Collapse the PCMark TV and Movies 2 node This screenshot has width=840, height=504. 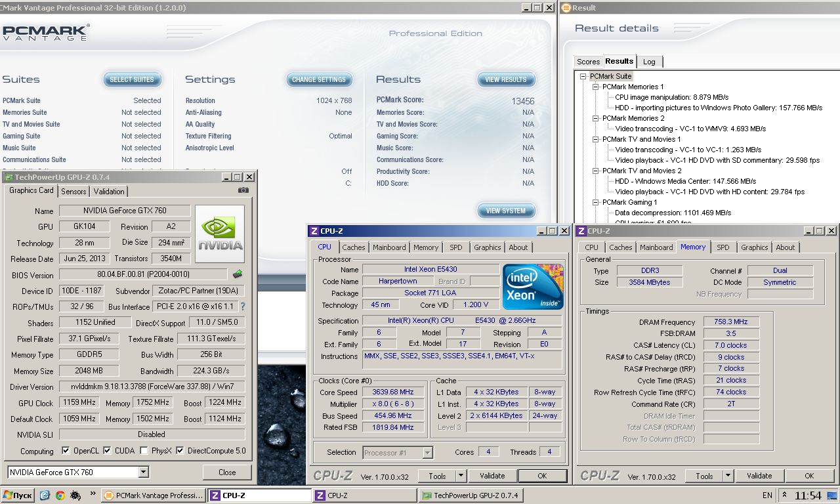[x=595, y=171]
